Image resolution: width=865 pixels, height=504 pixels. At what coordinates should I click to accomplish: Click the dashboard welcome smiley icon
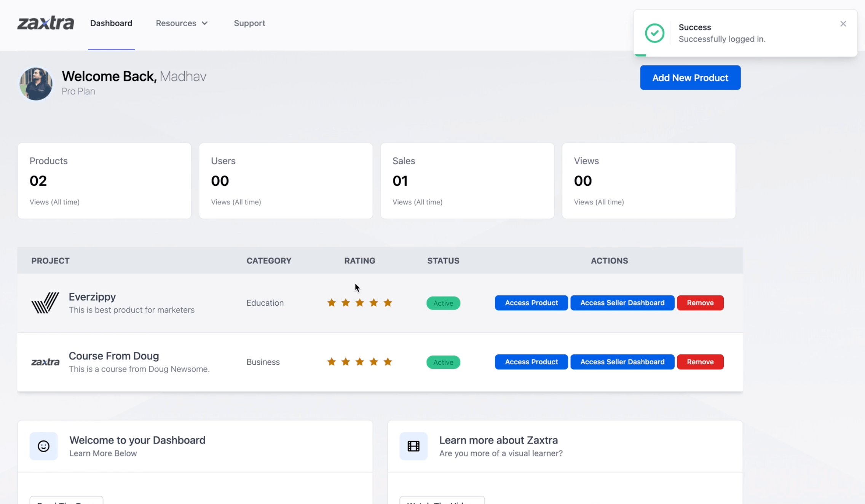pyautogui.click(x=44, y=446)
